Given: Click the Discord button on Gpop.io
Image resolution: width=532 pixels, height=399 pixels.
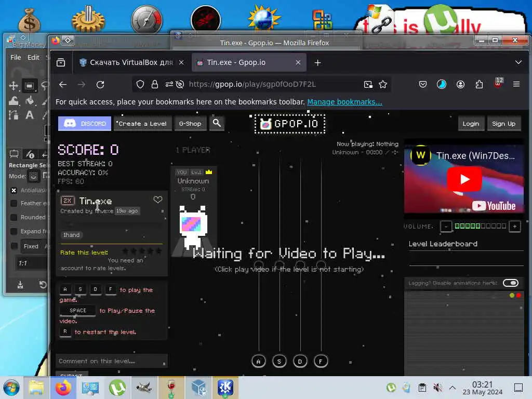Looking at the screenshot, I should 85,124.
